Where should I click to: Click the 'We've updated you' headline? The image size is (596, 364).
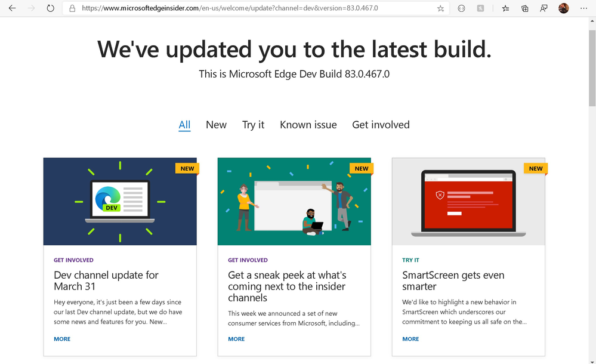pos(294,50)
